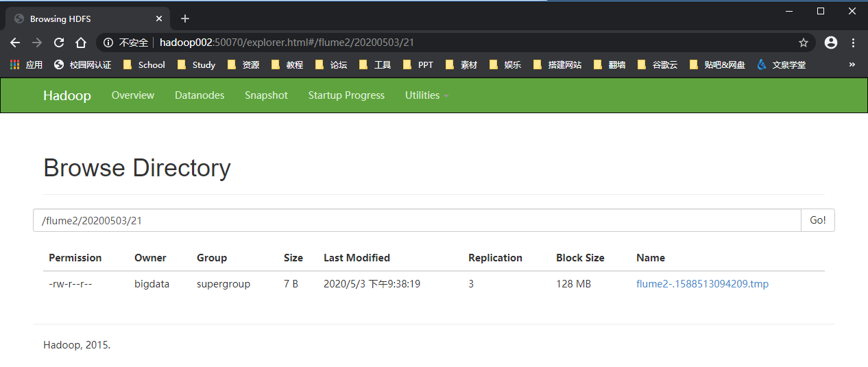Click the Permission column header

tap(75, 258)
